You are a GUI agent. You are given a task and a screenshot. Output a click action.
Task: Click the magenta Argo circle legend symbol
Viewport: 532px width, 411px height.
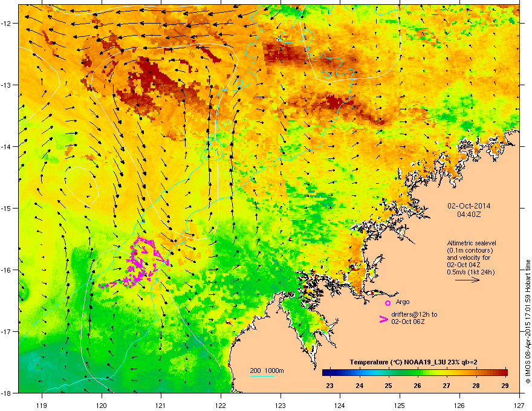tap(388, 303)
